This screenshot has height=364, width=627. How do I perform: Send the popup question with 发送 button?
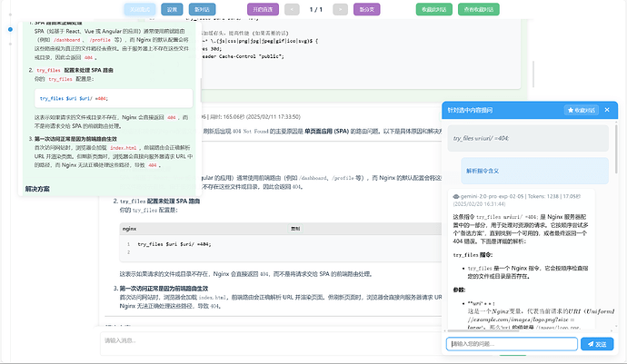597,344
